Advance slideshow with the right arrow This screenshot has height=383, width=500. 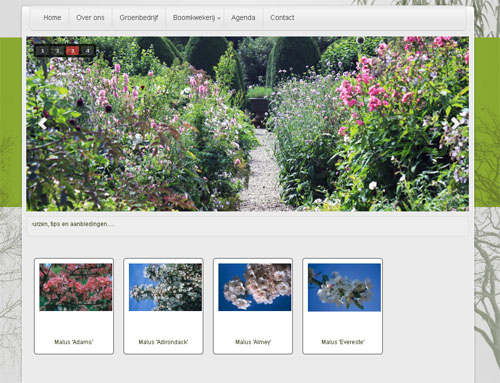455,124
